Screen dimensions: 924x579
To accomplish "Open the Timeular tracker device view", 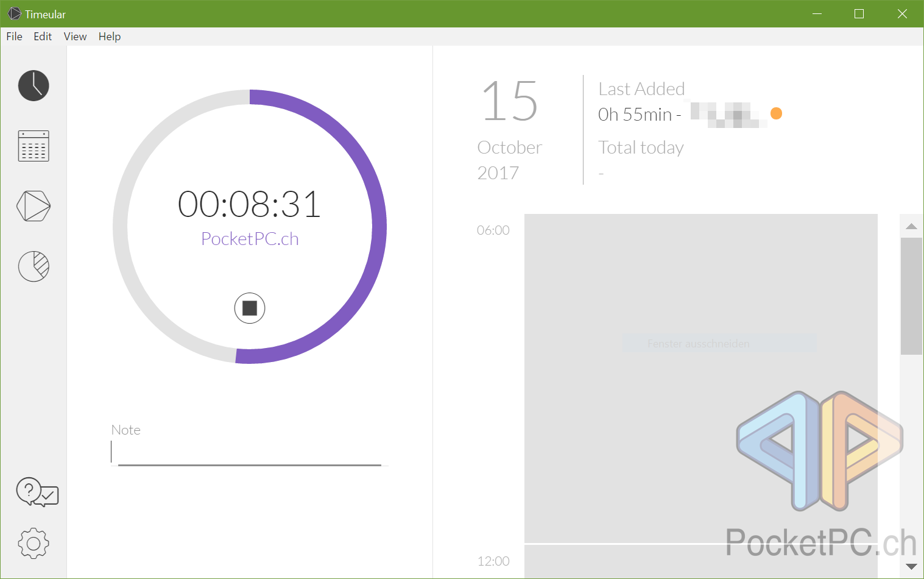I will click(34, 206).
